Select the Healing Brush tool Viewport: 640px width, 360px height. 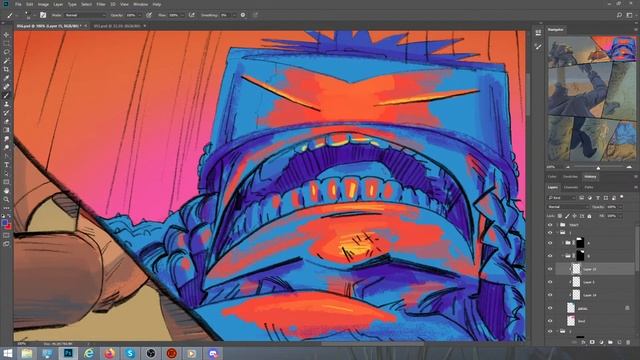[x=6, y=87]
